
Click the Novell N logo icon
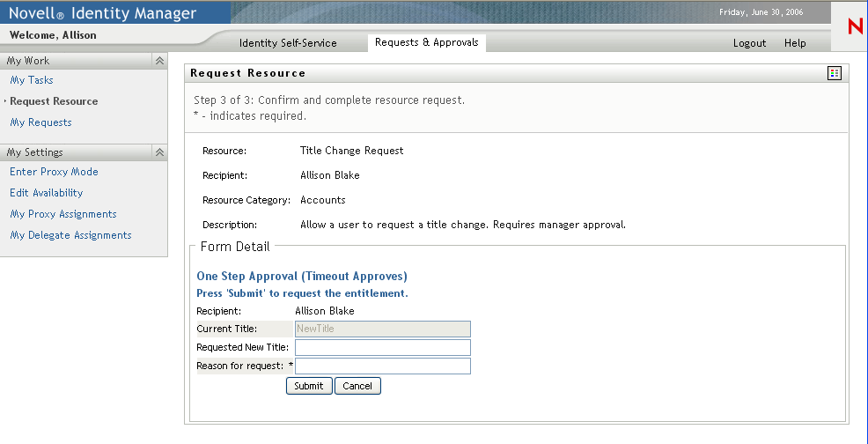click(854, 27)
